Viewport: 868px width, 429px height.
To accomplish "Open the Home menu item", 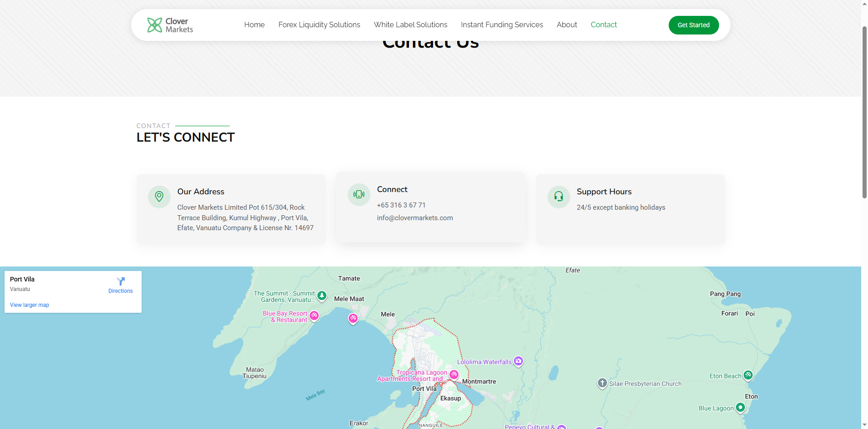I will coord(254,25).
